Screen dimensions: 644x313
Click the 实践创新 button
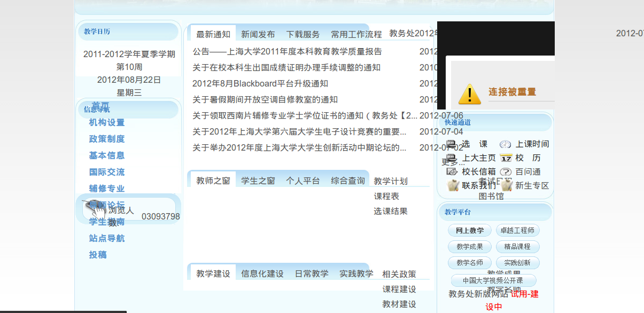click(x=518, y=263)
